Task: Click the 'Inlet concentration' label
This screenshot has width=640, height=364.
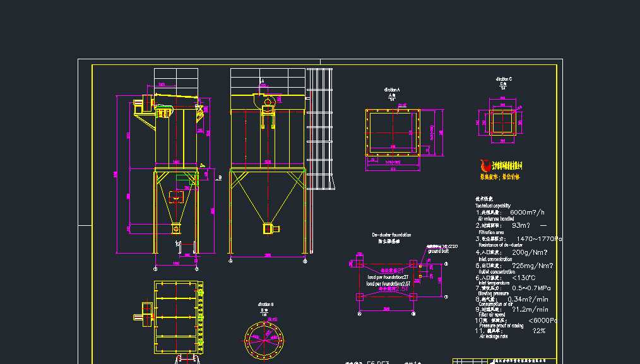Action: (495, 259)
